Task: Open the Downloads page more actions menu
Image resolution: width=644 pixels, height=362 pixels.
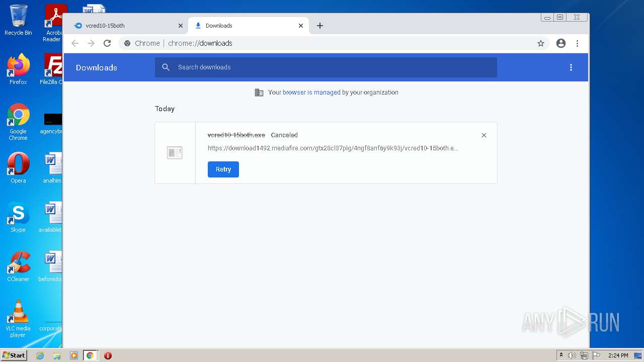Action: [x=571, y=67]
